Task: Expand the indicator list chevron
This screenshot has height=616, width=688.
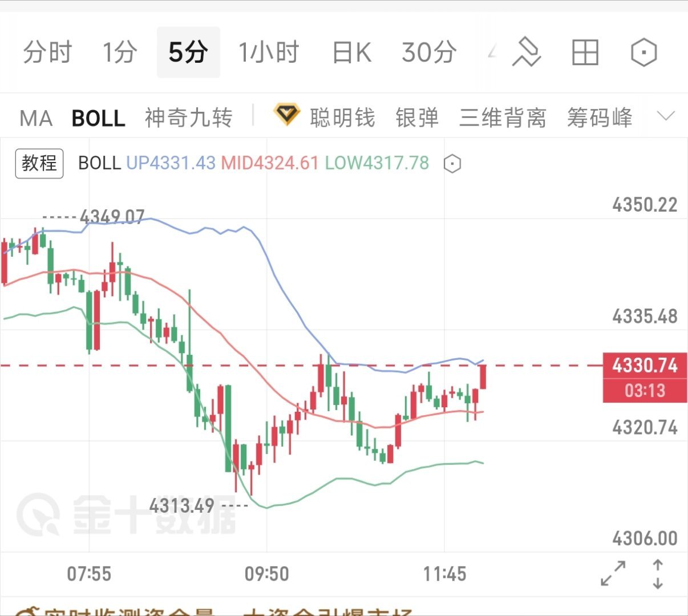Action: pos(666,116)
